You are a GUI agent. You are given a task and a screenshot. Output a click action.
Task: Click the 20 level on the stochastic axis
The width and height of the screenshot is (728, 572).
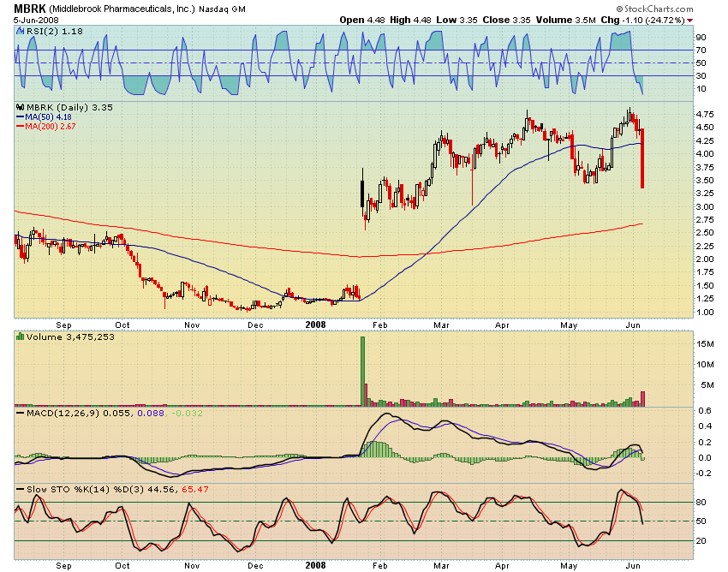701,541
